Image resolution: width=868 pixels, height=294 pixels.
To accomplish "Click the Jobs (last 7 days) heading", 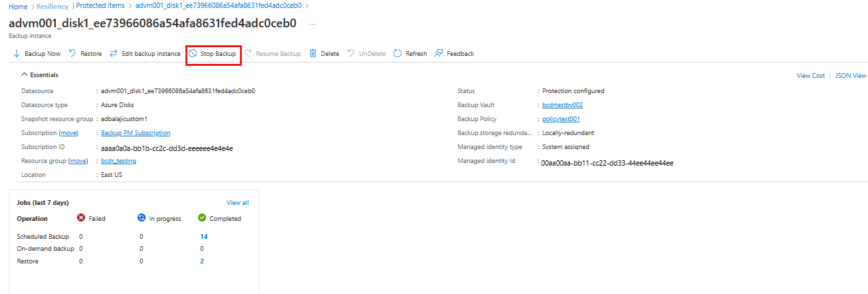I will tap(43, 203).
